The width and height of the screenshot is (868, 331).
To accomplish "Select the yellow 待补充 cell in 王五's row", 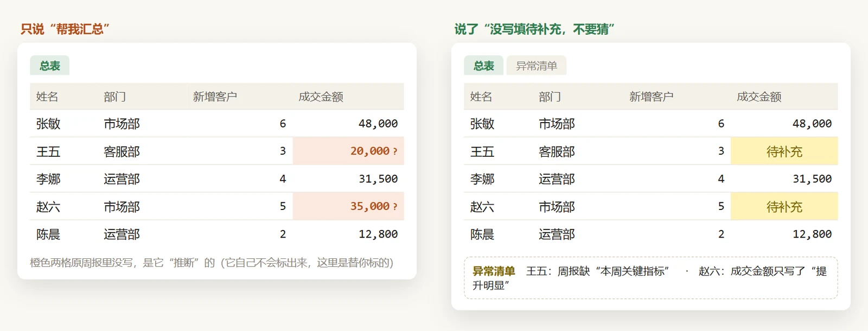I will pyautogui.click(x=784, y=151).
